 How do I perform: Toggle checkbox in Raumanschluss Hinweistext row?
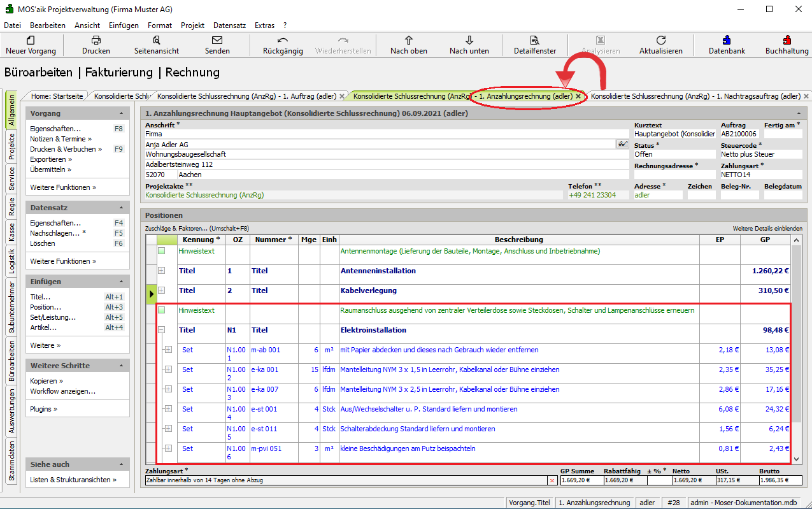click(x=162, y=310)
